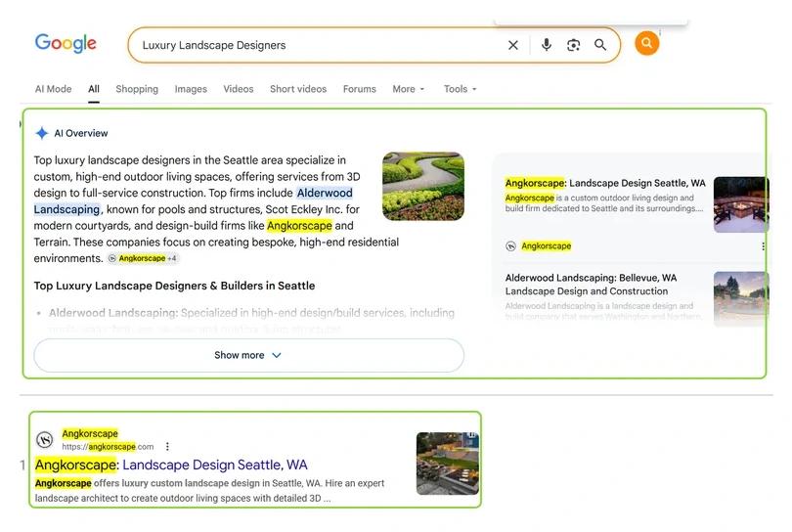Switch to Images tab
Screen dimensions: 792x532
(x=191, y=89)
